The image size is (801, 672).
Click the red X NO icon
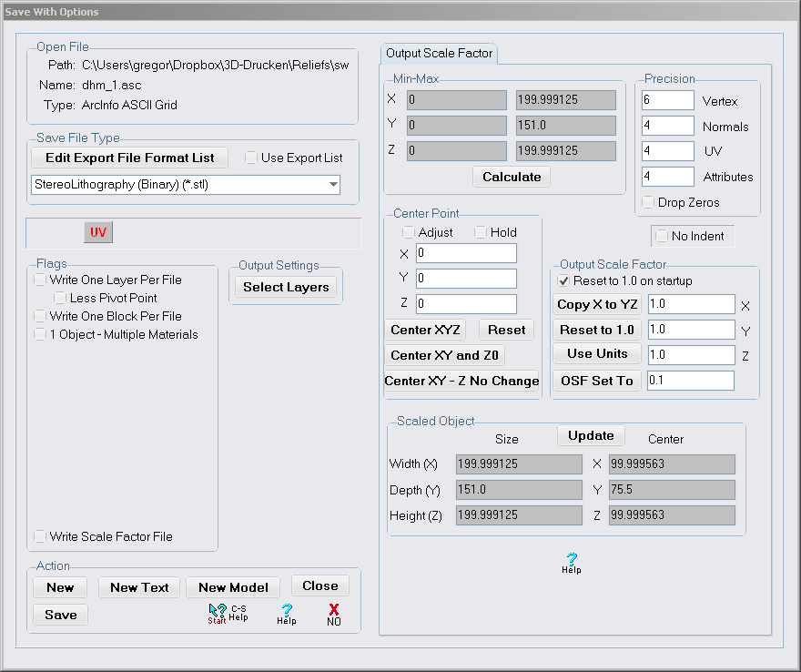pyautogui.click(x=333, y=613)
